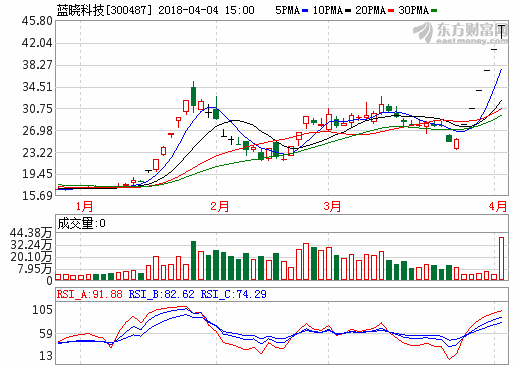Viewport: 520px width, 365px height.
Task: Click the 45.80 price axis label
Action: [37, 21]
